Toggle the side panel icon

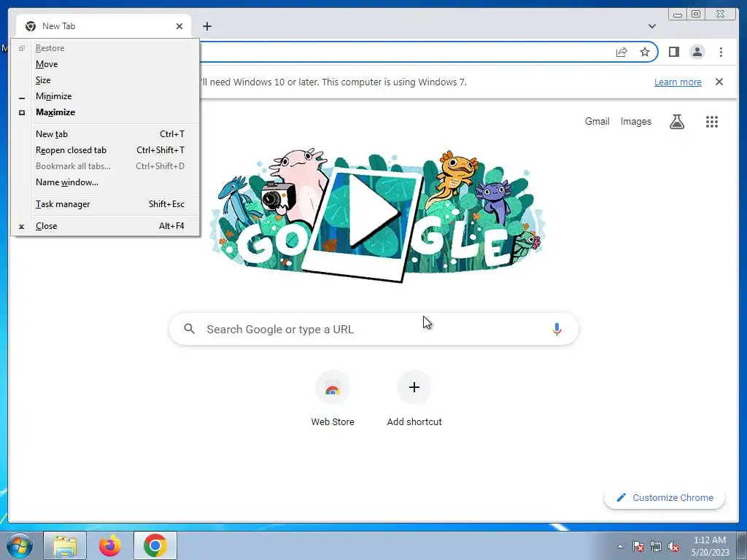[673, 52]
